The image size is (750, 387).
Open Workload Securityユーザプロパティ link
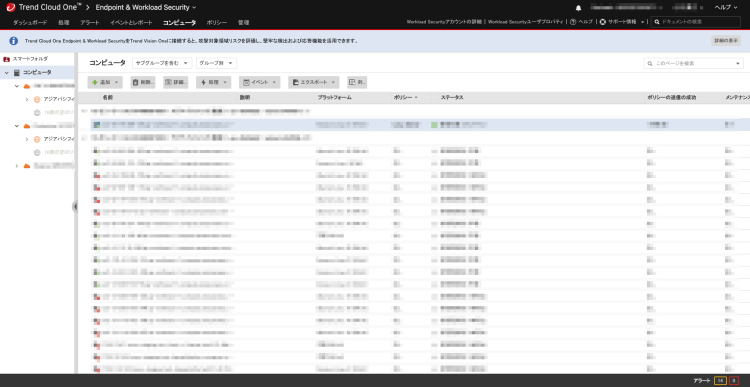click(x=526, y=22)
